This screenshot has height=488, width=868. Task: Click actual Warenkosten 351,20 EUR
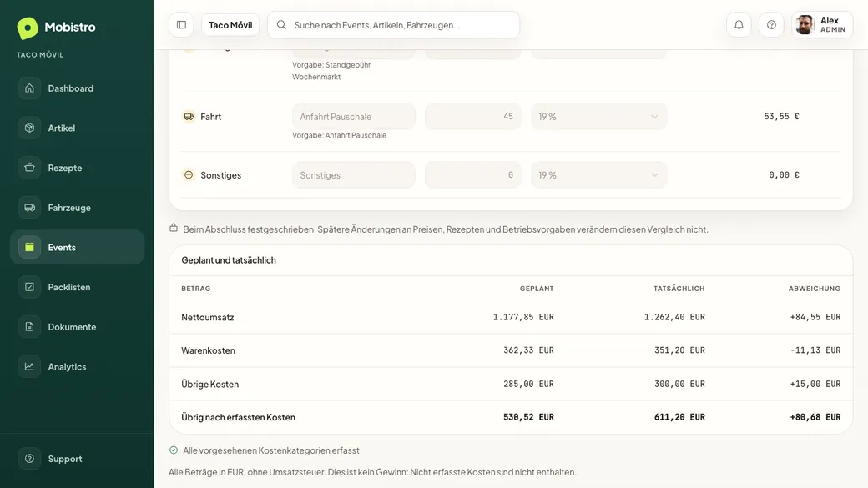[679, 350]
